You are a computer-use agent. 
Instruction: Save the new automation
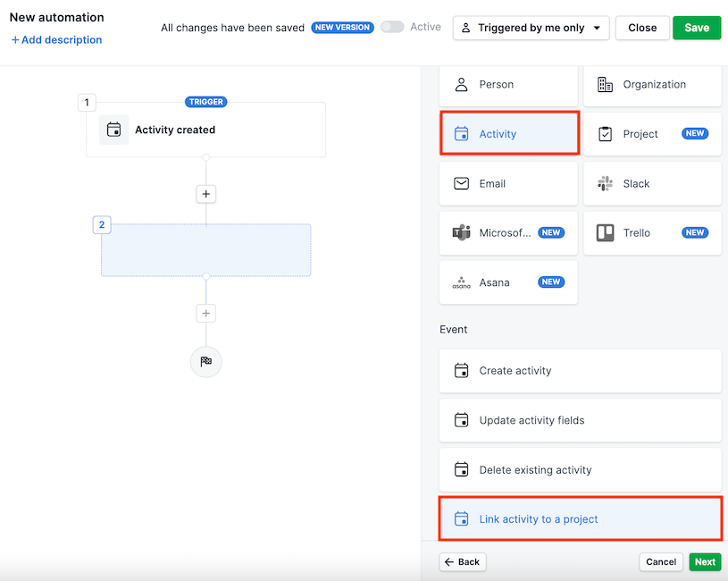tap(696, 28)
